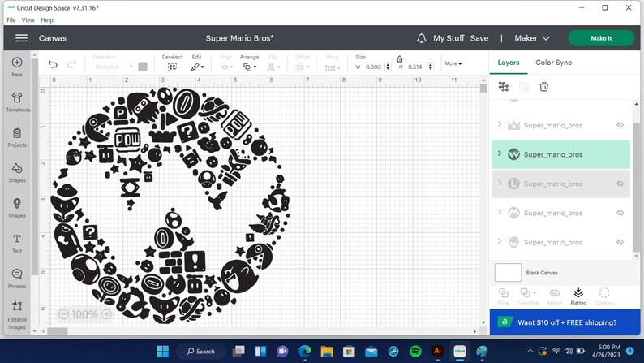Open Spotify from the taskbar
Viewport: 644px width, 363px height.
pos(415,351)
